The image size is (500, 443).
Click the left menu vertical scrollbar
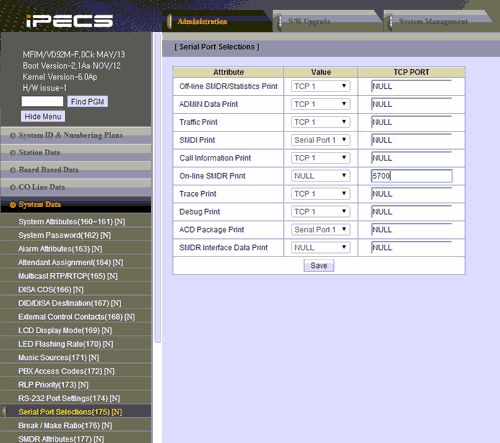click(158, 188)
